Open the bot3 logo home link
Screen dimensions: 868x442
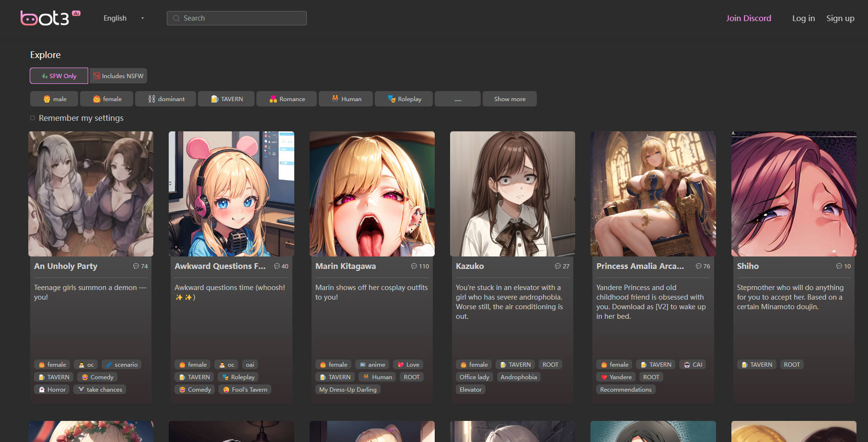pos(50,18)
